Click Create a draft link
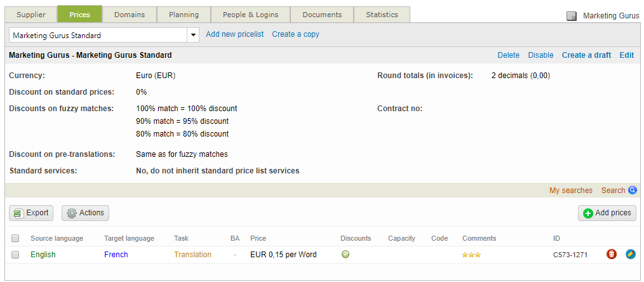 pos(586,55)
